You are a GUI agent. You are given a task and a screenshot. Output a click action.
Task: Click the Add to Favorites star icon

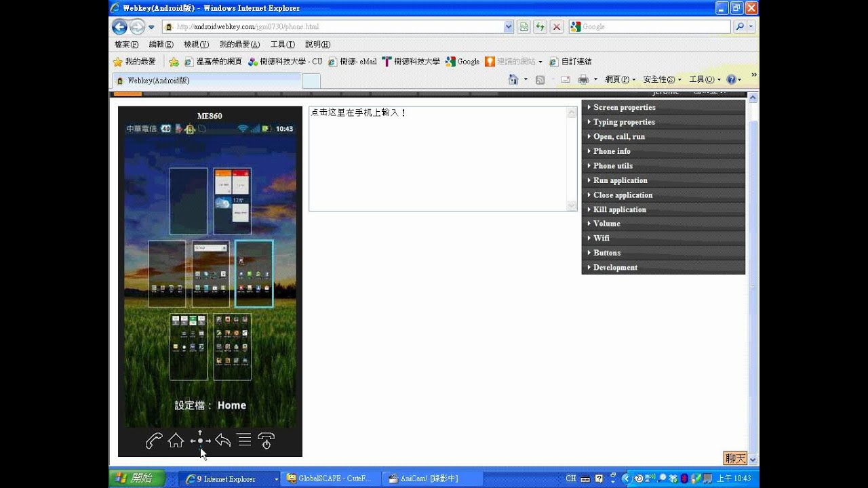174,62
